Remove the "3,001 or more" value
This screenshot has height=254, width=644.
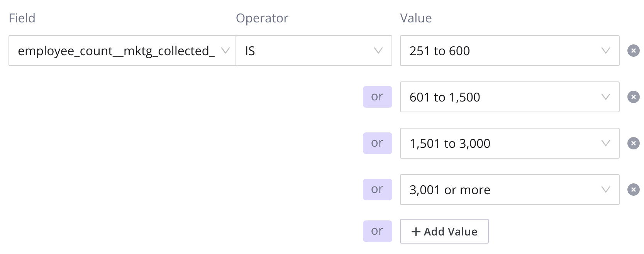pos(633,190)
